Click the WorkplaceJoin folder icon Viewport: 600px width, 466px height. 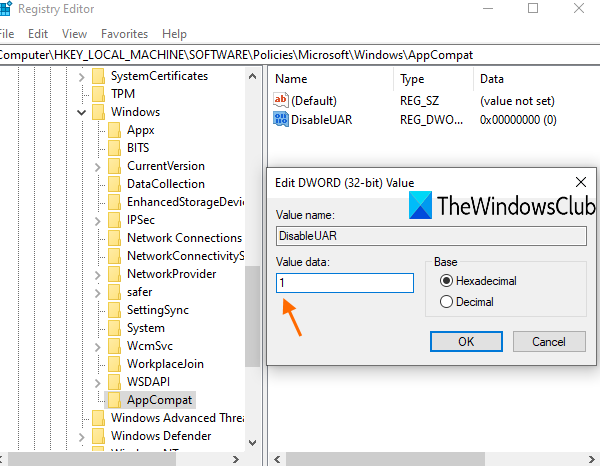pos(114,364)
